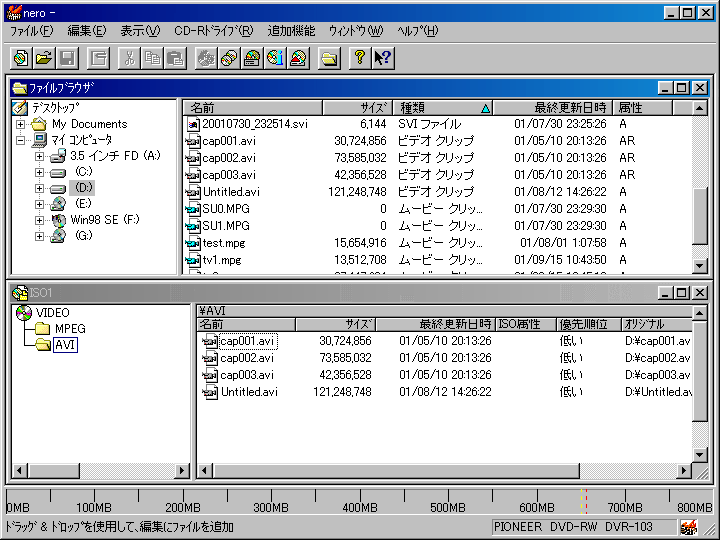
Task: Click the yellow question mark Help icon
Action: coord(360,58)
